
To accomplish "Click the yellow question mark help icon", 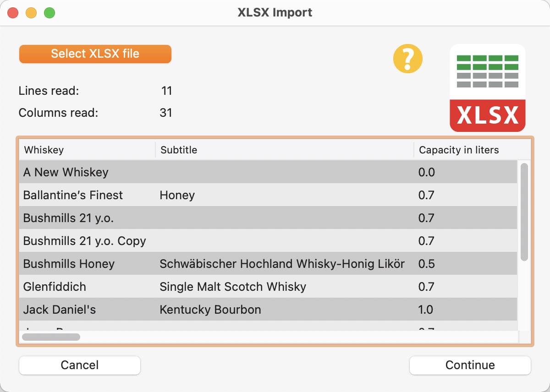I will coord(408,59).
